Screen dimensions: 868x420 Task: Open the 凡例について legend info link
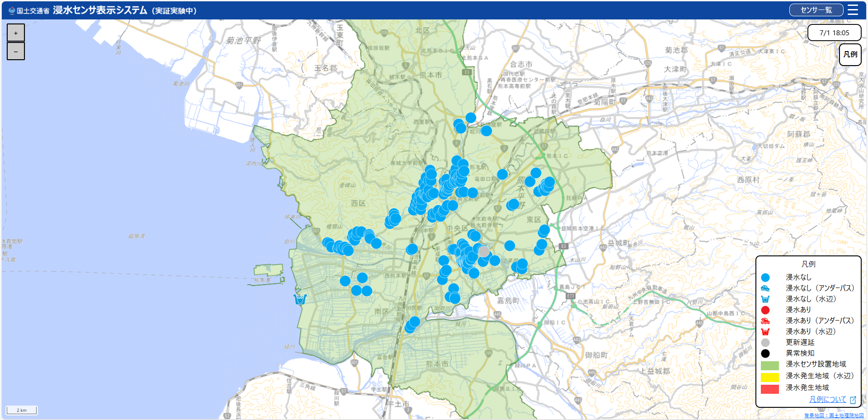[828, 399]
